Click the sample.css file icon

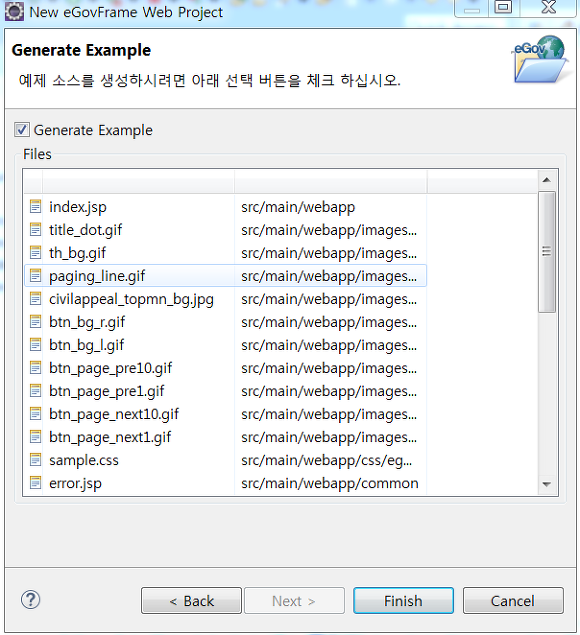[x=36, y=460]
